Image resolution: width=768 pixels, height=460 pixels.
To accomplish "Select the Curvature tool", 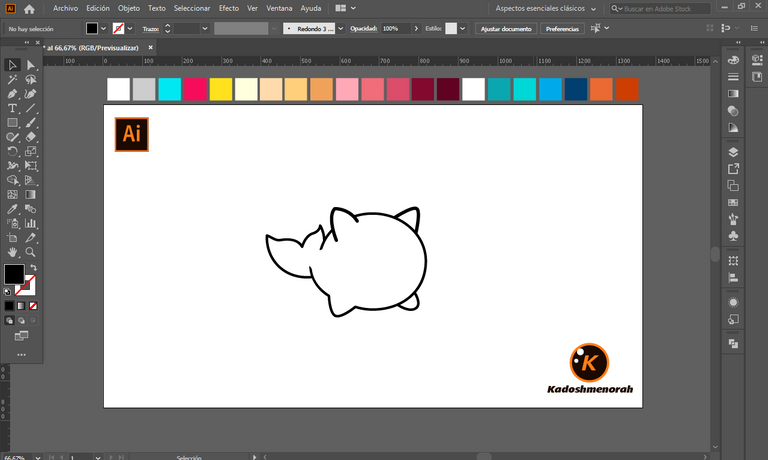I will click(x=30, y=94).
